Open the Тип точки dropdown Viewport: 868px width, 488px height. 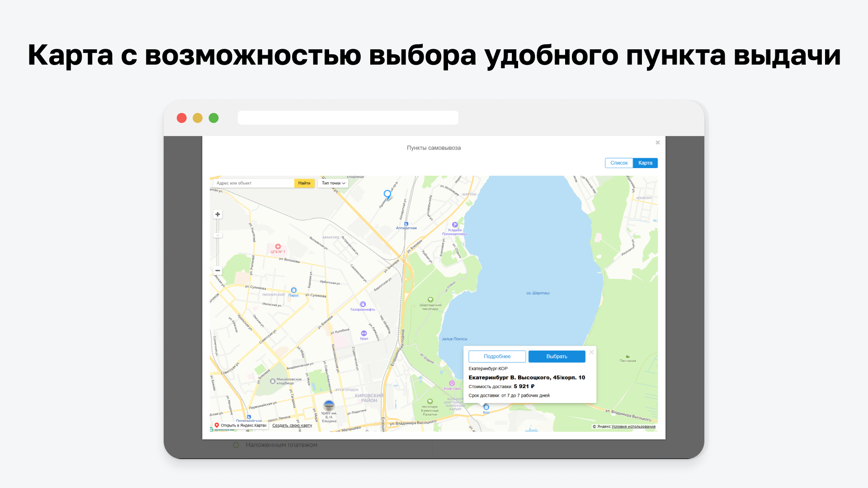333,183
